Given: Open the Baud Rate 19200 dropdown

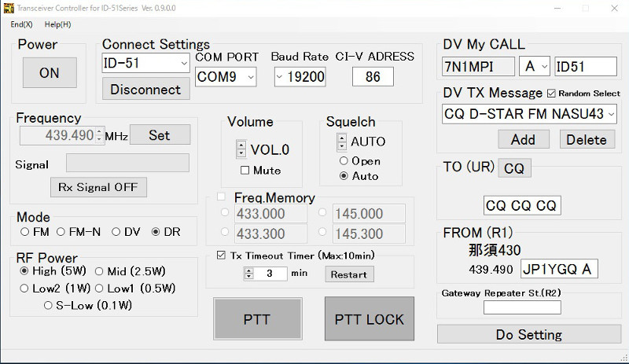Looking at the screenshot, I should point(279,77).
